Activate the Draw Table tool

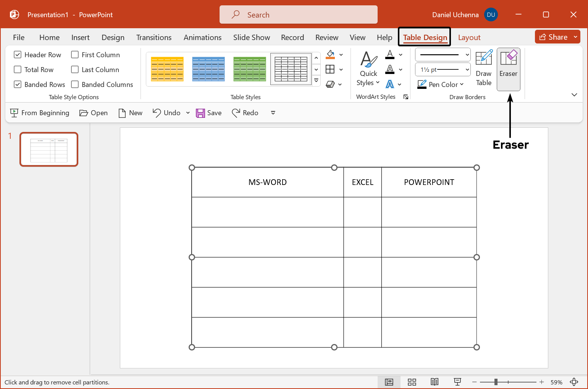(483, 69)
